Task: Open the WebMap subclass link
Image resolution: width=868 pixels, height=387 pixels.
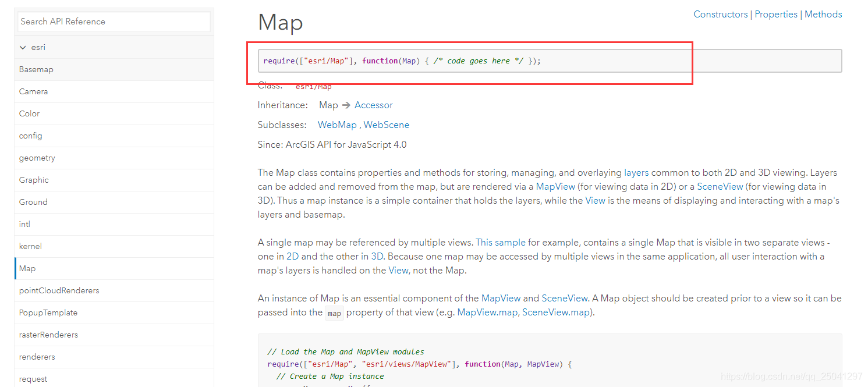Action: click(337, 125)
